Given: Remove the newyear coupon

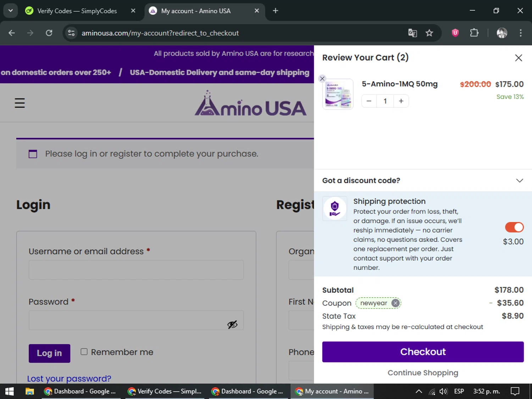Looking at the screenshot, I should (395, 303).
